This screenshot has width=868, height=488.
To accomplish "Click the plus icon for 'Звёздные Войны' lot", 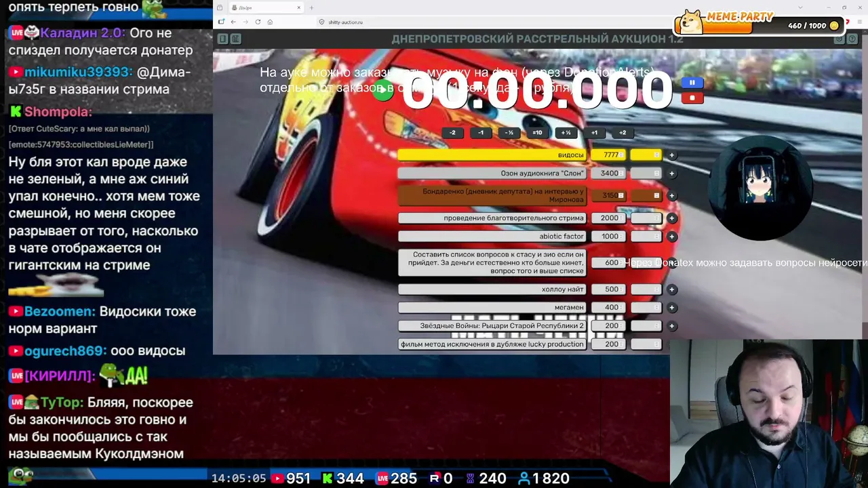I will pos(671,326).
